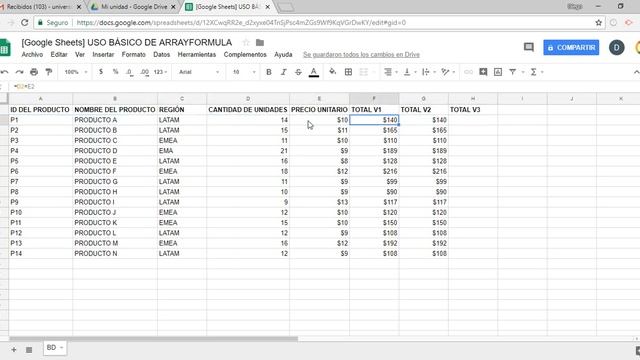Click the redo arrow icon

pyautogui.click(x=19, y=72)
